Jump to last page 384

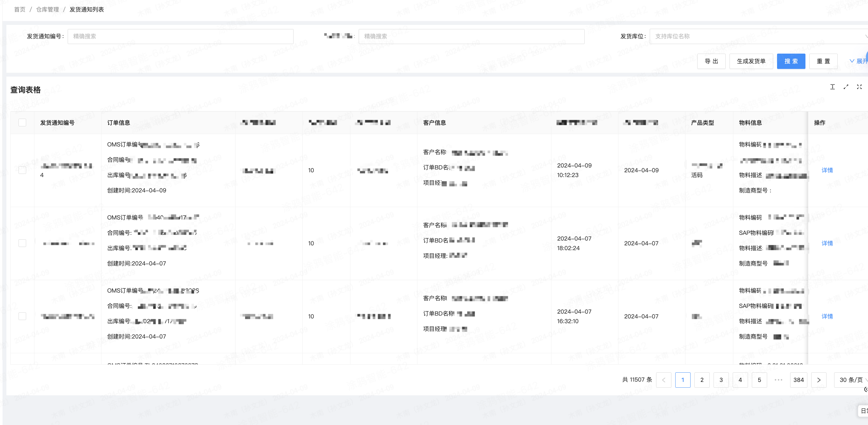pos(798,380)
